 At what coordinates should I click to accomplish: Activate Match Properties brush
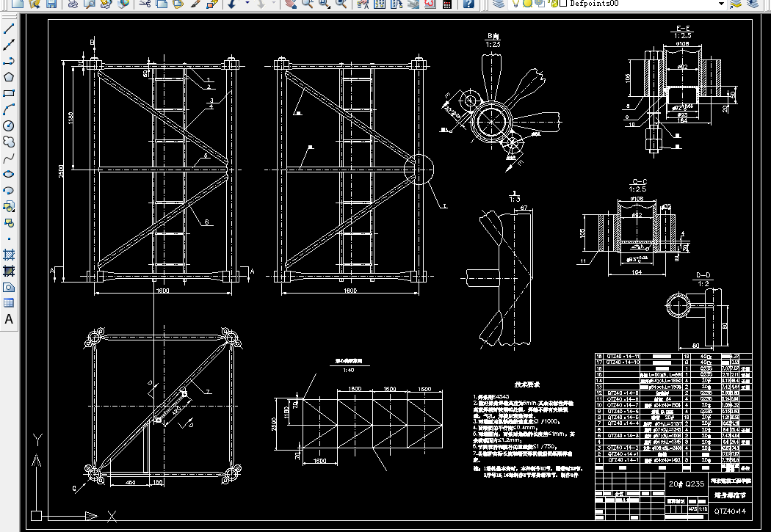point(195,4)
